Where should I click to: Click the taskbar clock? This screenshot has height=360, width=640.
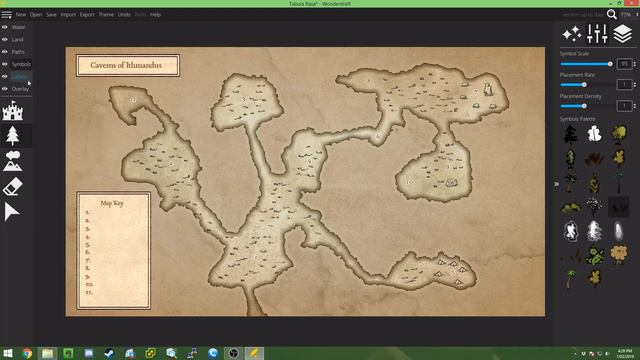[x=624, y=353]
